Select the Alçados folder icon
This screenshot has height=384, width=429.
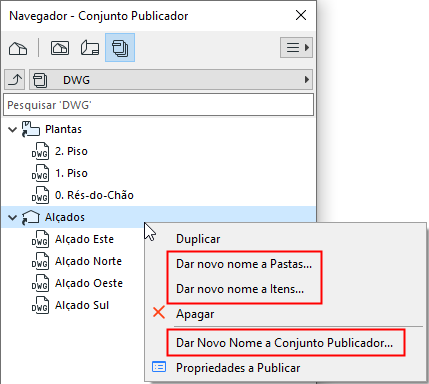click(x=31, y=217)
